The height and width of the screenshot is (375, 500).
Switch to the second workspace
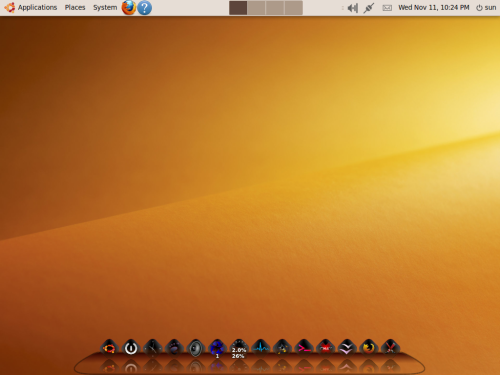(256, 8)
